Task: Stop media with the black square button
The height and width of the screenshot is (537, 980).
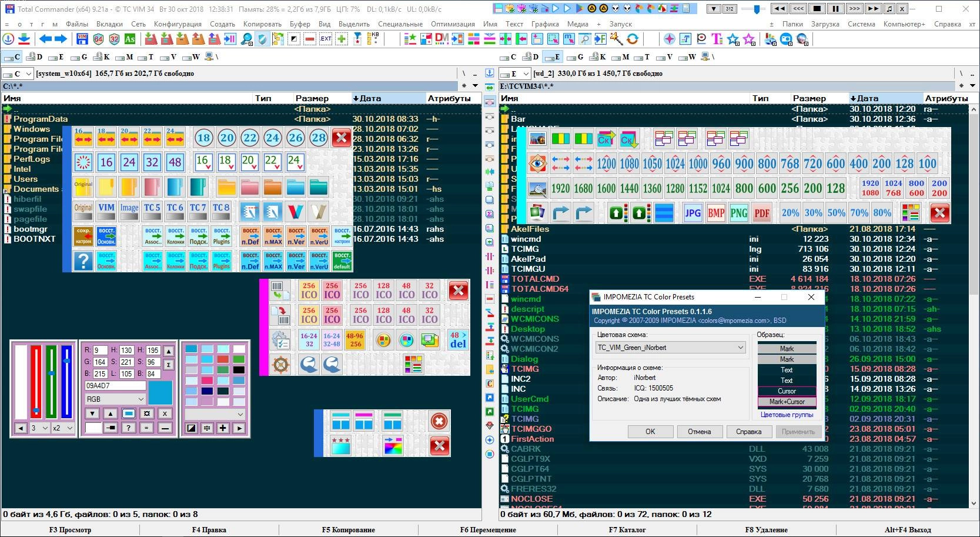Action: point(817,9)
